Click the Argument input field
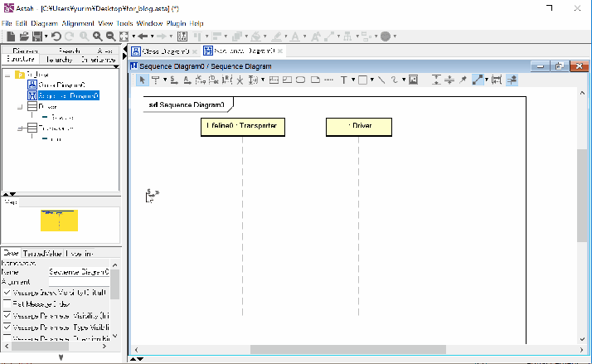Screen dimensions: 592x364 tap(79, 282)
